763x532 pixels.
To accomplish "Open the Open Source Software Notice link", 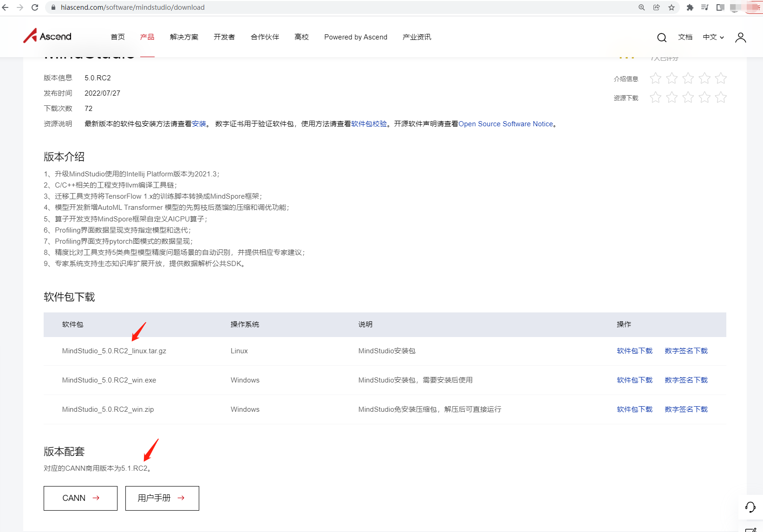I will pos(506,124).
